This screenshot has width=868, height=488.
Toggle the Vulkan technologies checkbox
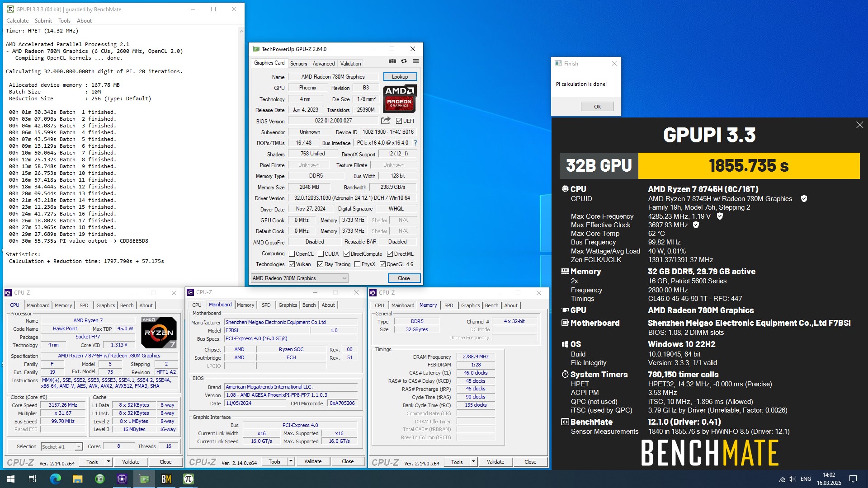(x=292, y=264)
